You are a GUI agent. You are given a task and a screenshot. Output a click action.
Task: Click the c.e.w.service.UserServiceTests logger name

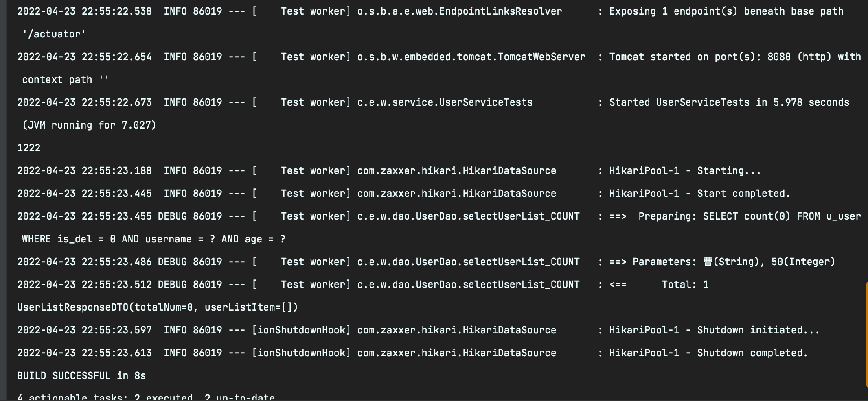(x=445, y=102)
